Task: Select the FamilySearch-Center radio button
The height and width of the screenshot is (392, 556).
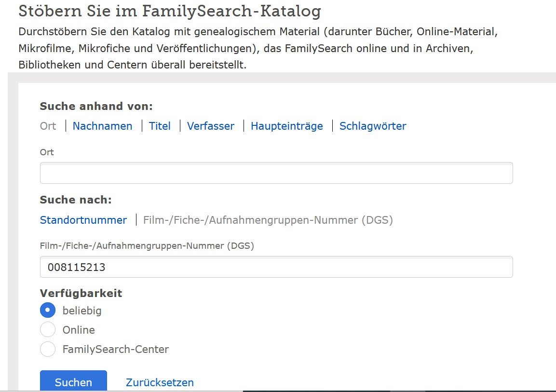Action: tap(48, 349)
